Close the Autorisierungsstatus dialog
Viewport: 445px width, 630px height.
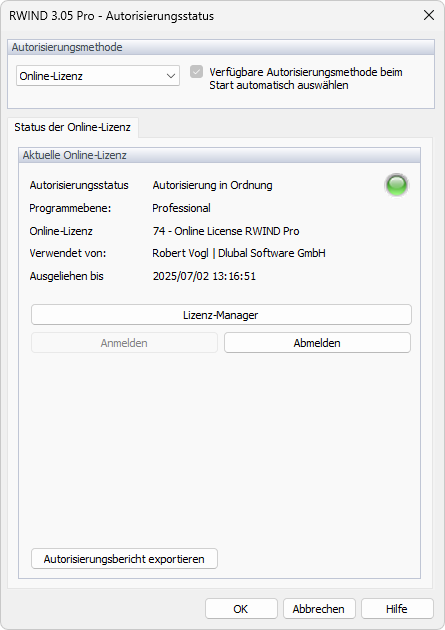429,15
